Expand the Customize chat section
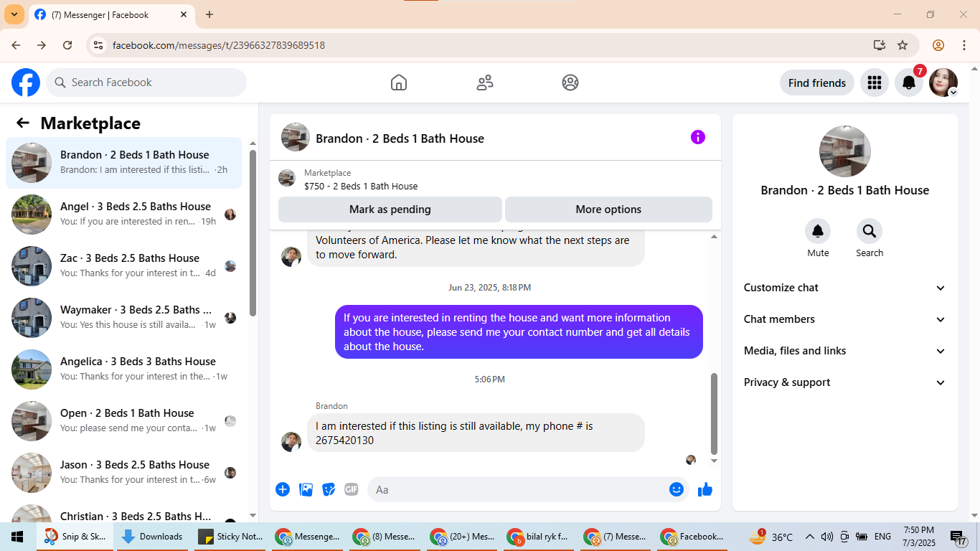 845,288
